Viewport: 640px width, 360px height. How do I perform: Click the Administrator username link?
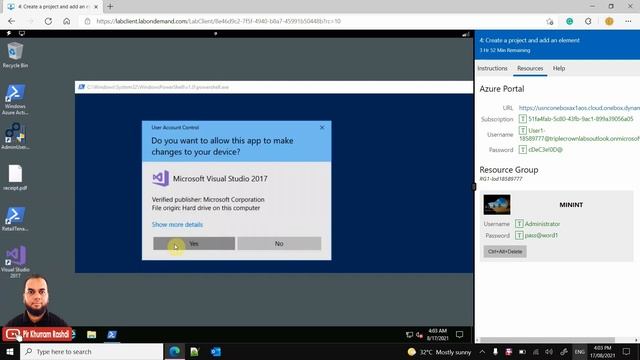point(542,224)
